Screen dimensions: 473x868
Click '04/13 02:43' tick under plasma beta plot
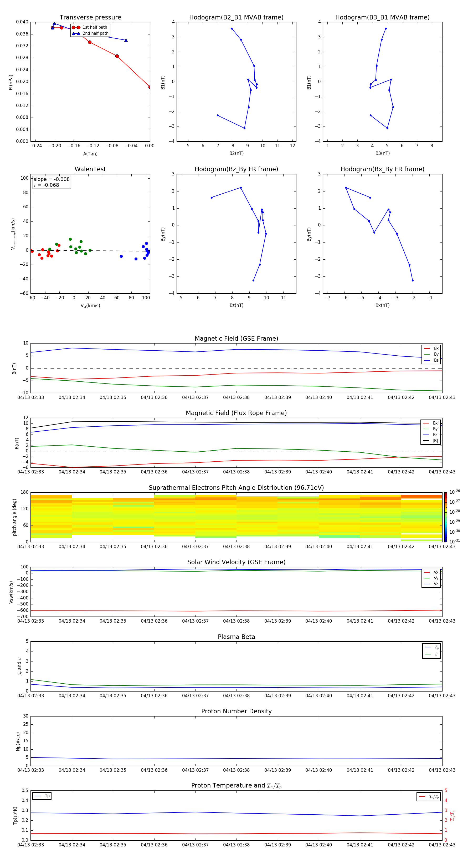tap(442, 695)
